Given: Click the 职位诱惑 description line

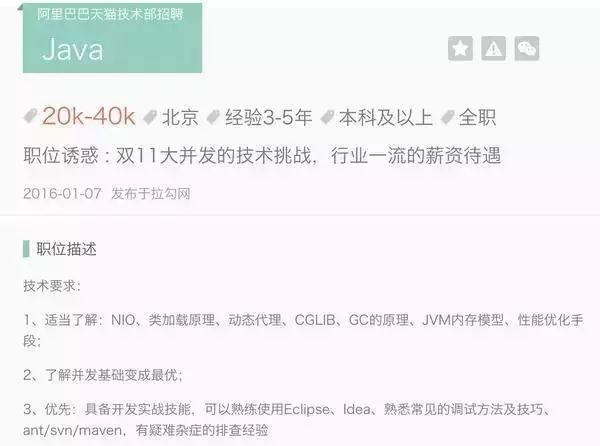Looking at the screenshot, I should (x=262, y=155).
